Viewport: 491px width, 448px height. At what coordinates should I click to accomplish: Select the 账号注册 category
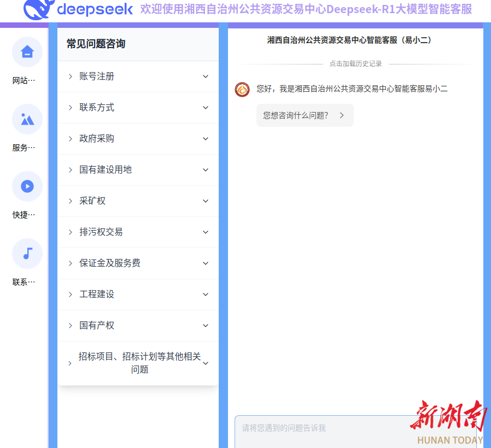[x=138, y=76]
